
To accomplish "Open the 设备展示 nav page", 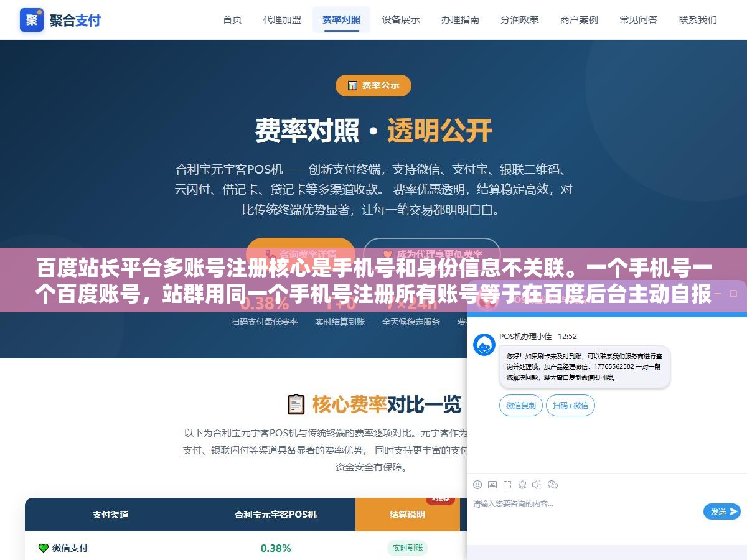I will (x=401, y=19).
